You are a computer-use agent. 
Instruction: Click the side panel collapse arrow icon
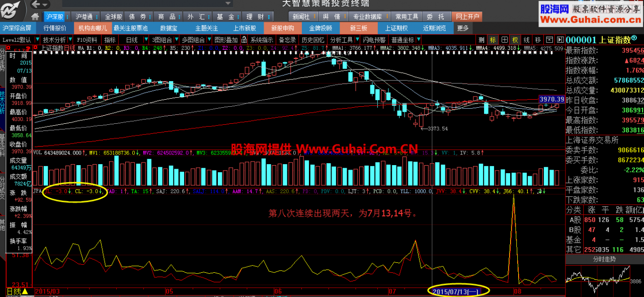(559, 40)
